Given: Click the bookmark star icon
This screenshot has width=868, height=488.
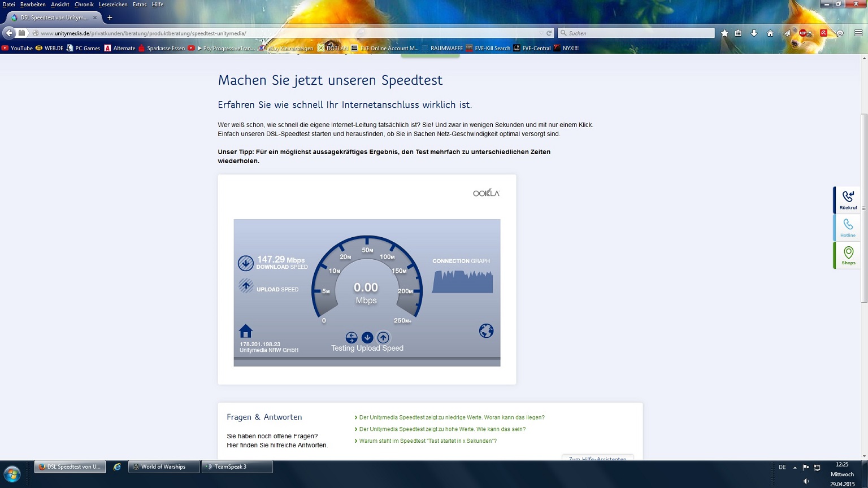Looking at the screenshot, I should [724, 33].
